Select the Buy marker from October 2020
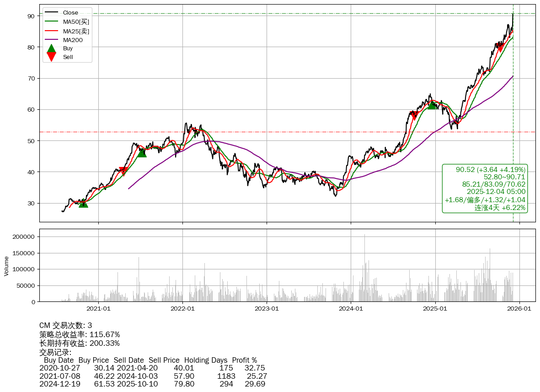This screenshot has width=540, height=392. (83, 203)
